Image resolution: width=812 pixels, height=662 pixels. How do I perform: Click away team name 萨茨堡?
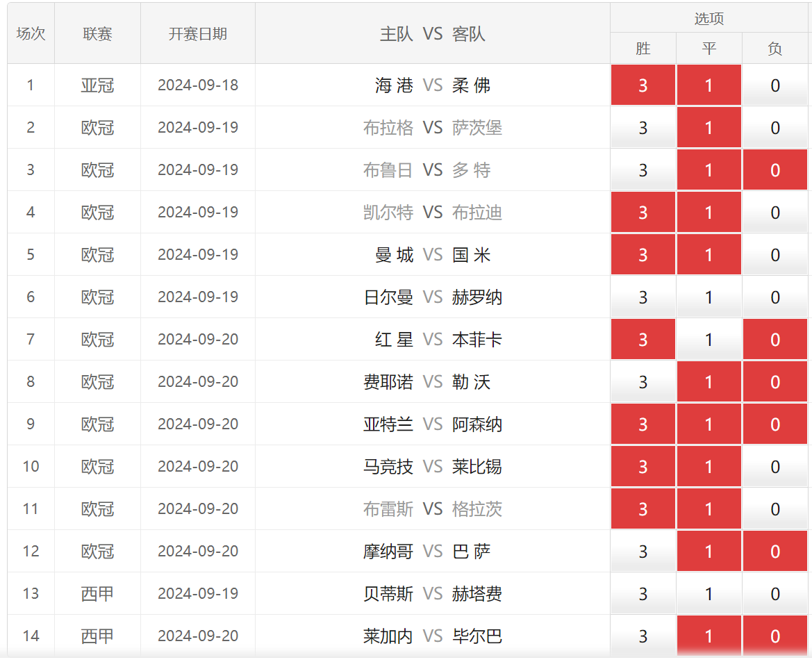pyautogui.click(x=477, y=127)
